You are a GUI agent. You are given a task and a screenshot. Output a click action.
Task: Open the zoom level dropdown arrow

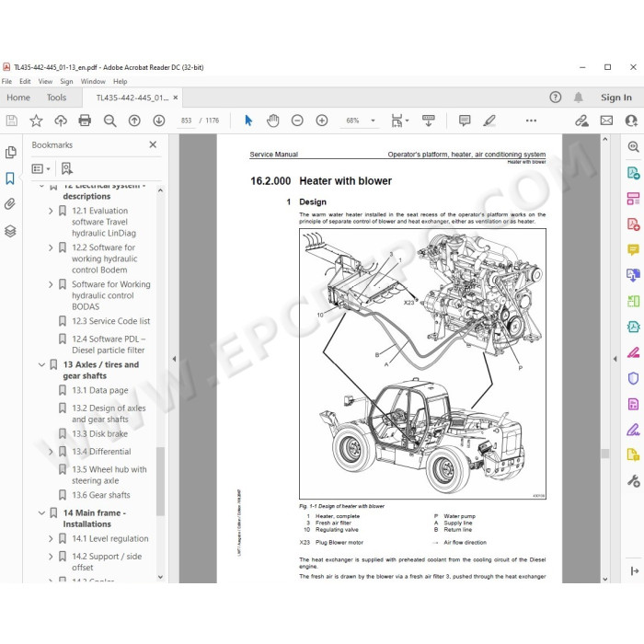click(373, 121)
